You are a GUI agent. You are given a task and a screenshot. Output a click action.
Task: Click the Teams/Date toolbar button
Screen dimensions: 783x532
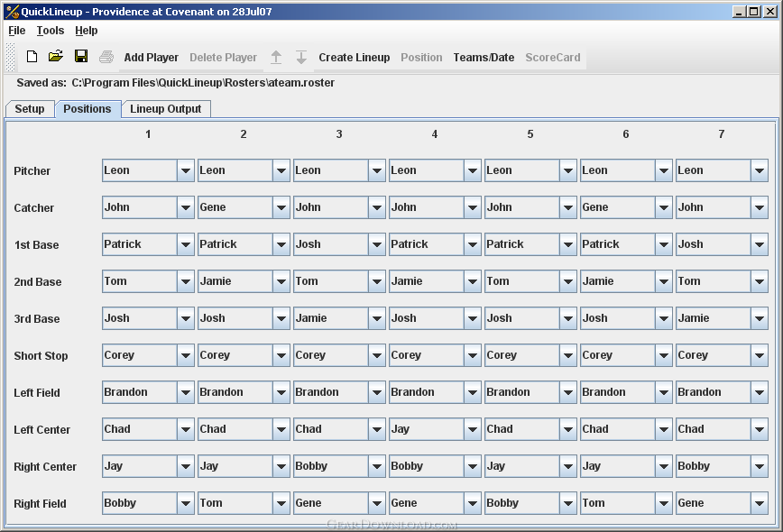pyautogui.click(x=484, y=58)
